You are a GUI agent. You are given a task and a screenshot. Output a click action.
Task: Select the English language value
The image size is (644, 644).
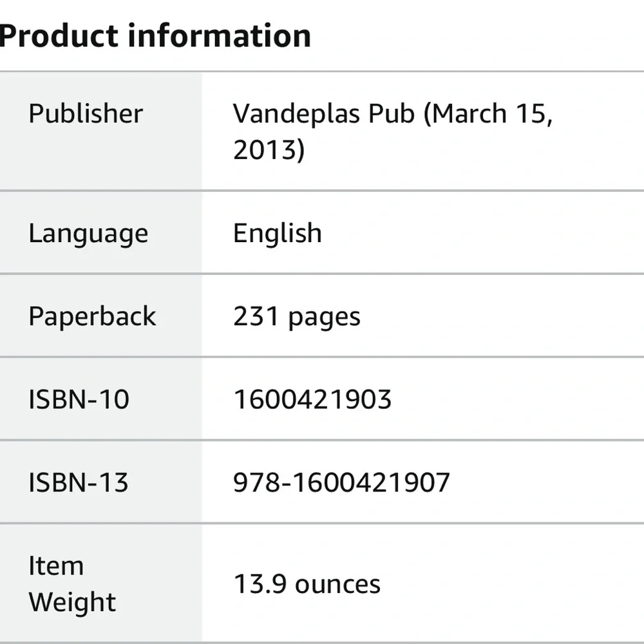point(277,233)
